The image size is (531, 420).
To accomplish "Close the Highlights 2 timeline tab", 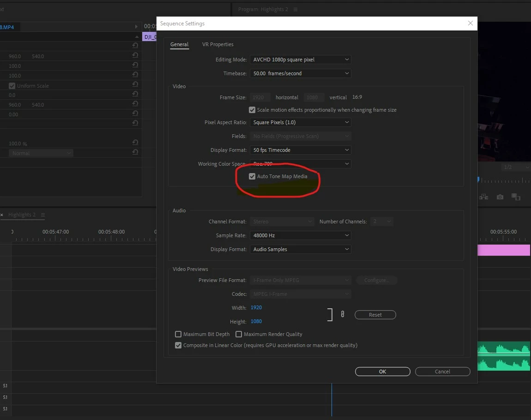I will (2, 215).
